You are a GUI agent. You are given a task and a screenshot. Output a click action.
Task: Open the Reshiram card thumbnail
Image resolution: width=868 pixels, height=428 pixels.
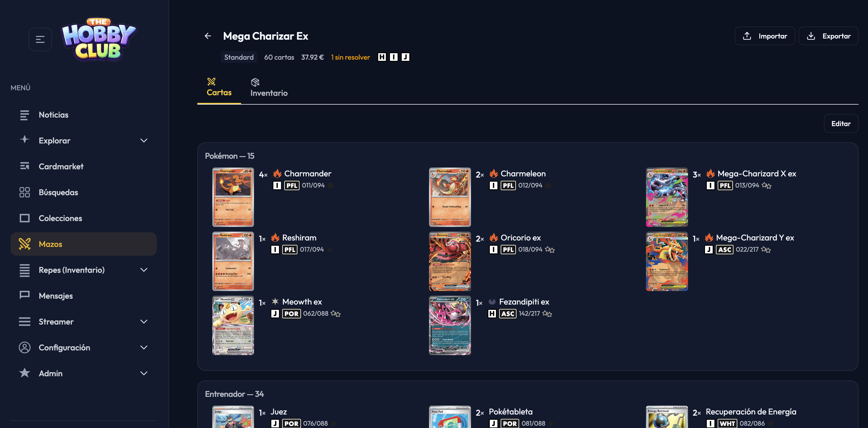[x=233, y=261]
